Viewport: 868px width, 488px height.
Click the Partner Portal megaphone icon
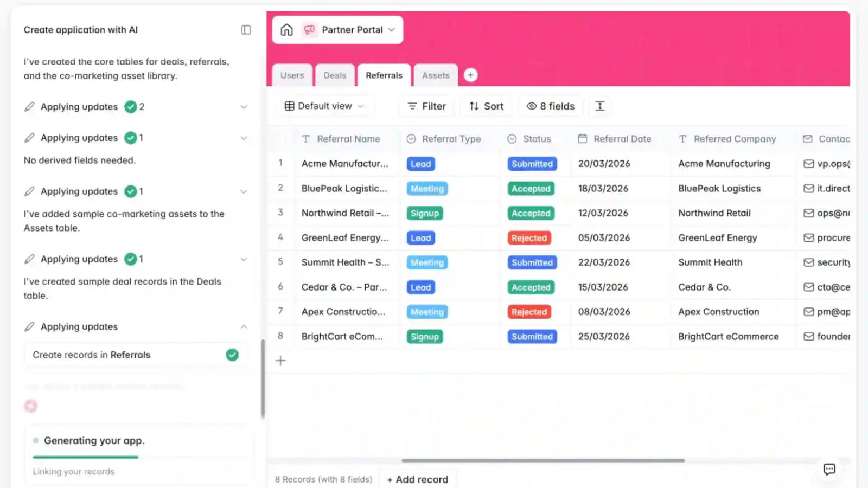pyautogui.click(x=309, y=30)
